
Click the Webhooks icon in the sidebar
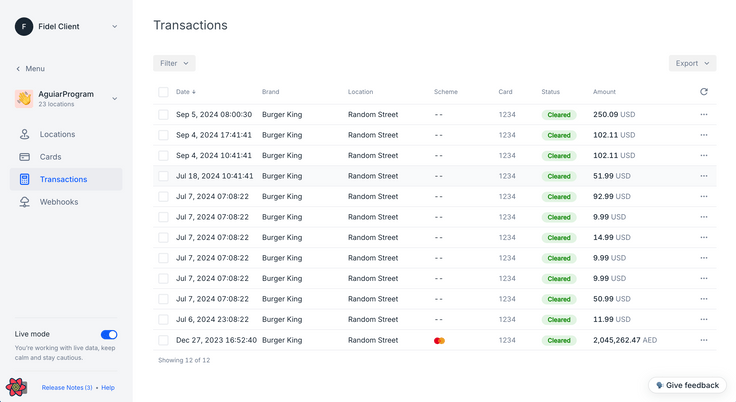tap(24, 202)
